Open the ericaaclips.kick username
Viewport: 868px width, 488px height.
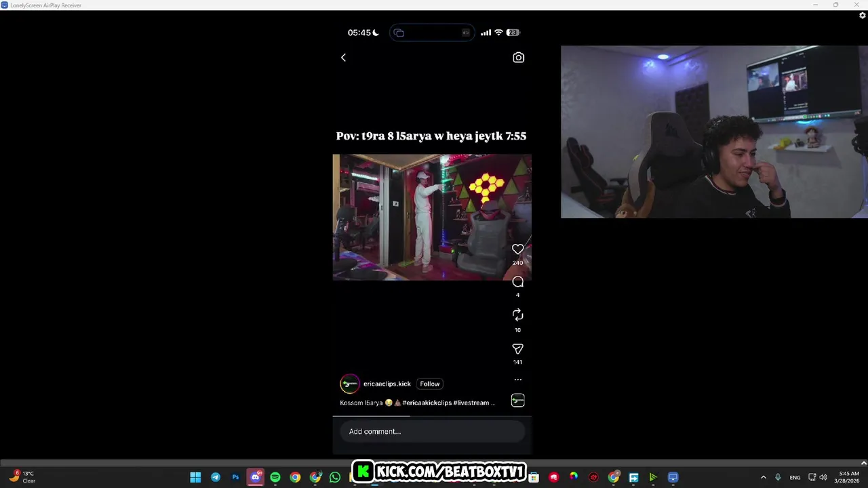(x=387, y=384)
